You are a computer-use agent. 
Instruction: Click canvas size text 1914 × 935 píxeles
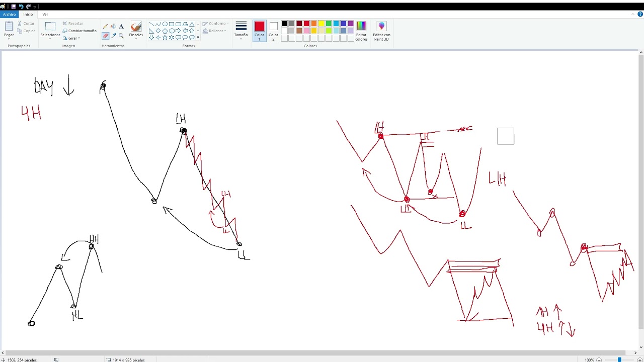click(129, 360)
